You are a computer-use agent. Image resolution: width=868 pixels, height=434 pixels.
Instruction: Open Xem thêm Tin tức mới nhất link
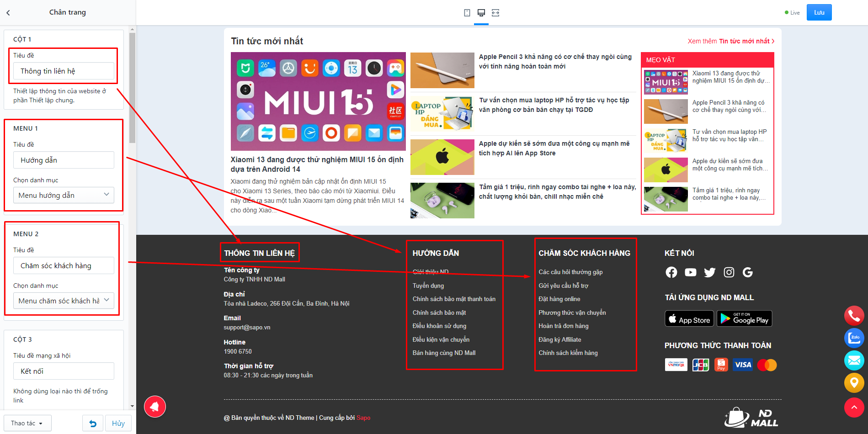click(x=731, y=41)
